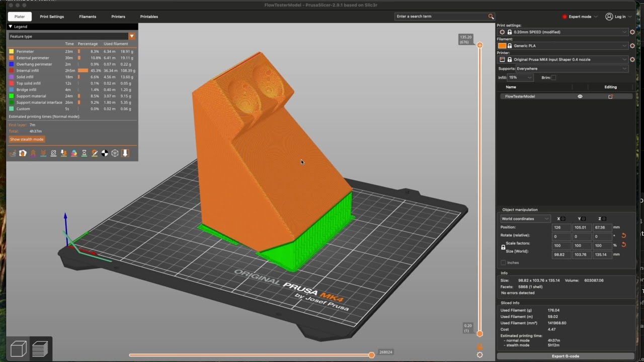Switch to 3D editor view cube icon
Viewport: 644px width, 362px height.
[19, 348]
